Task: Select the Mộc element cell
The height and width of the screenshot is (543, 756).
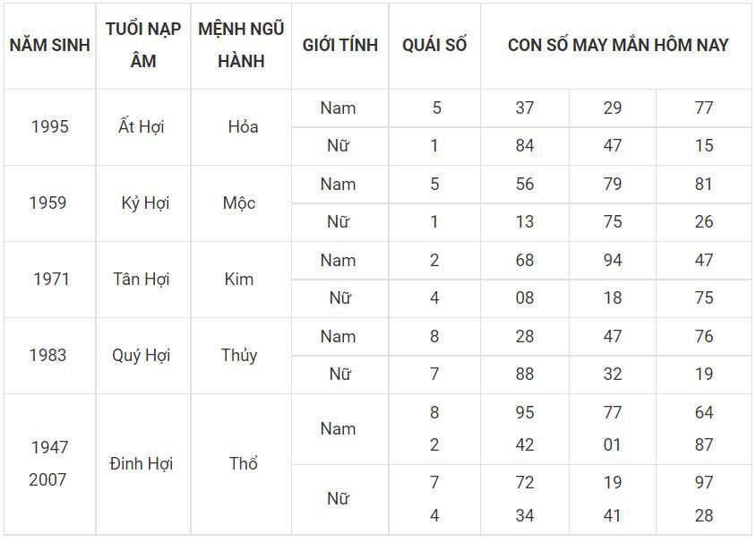Action: pos(239,203)
